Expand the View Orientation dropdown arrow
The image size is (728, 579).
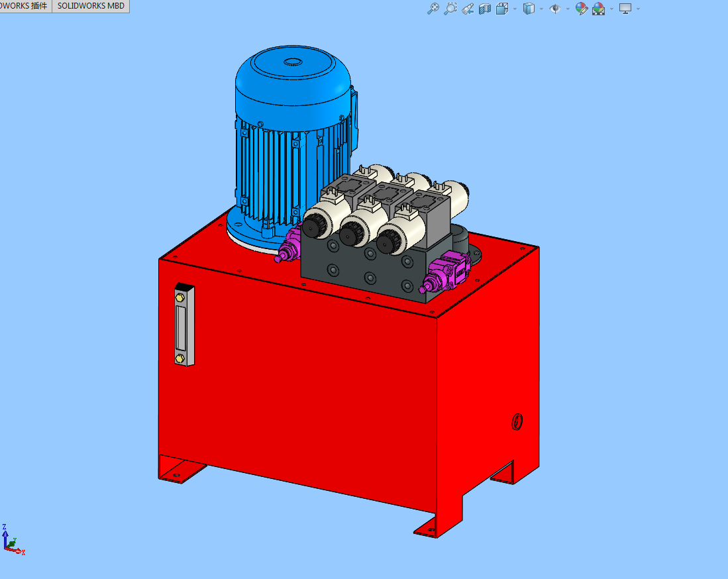click(x=514, y=9)
